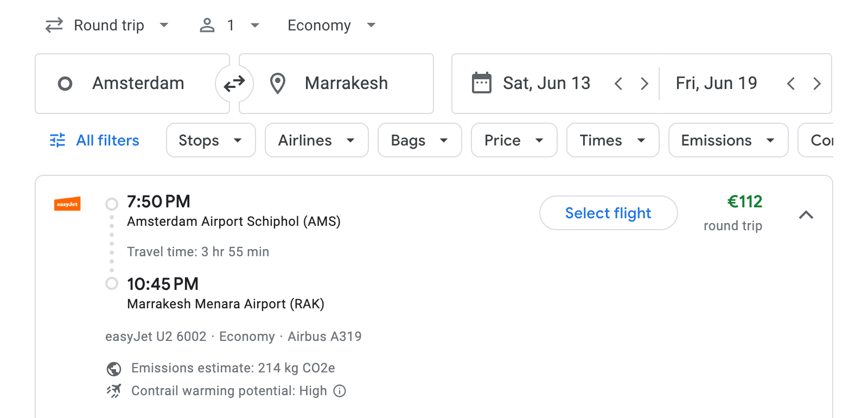Click the passenger person icon

click(207, 25)
